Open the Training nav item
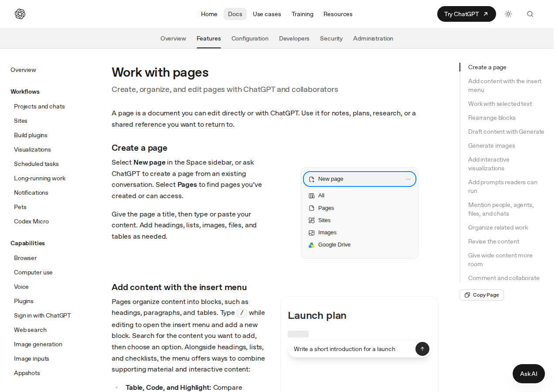Screen dimensions: 558x392 click(303, 14)
